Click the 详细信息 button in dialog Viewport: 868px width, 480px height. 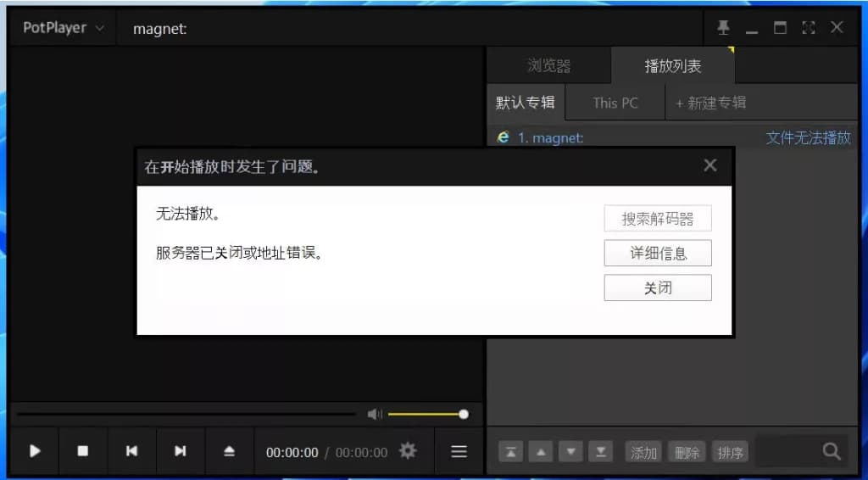pos(657,254)
